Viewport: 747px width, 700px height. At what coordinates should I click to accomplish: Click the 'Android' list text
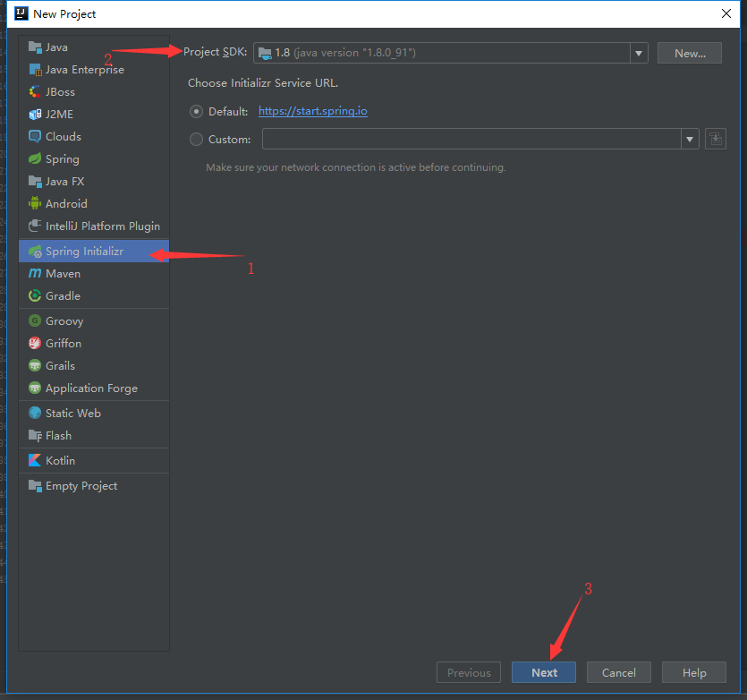click(66, 203)
